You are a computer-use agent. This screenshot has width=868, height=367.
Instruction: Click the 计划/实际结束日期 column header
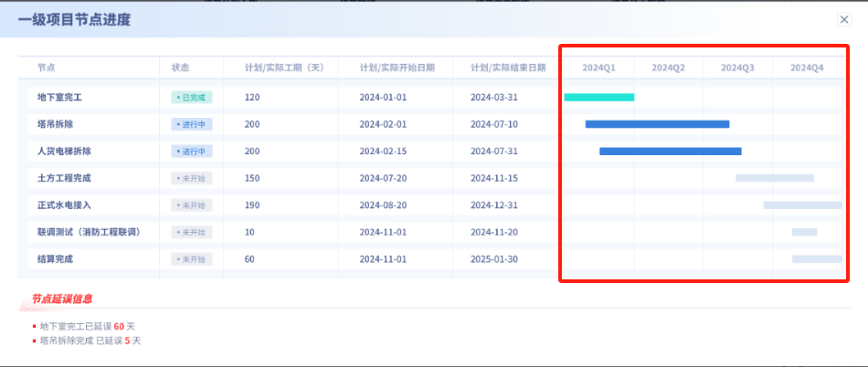tap(508, 68)
